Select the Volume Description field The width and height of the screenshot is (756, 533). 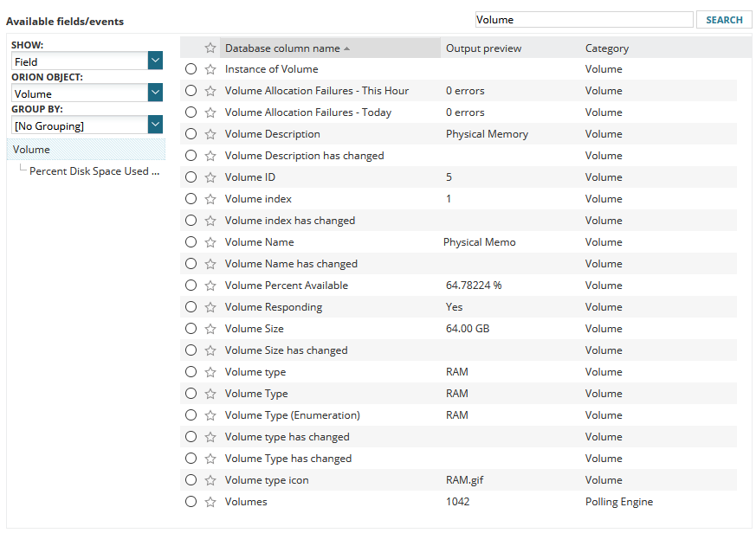pos(191,133)
